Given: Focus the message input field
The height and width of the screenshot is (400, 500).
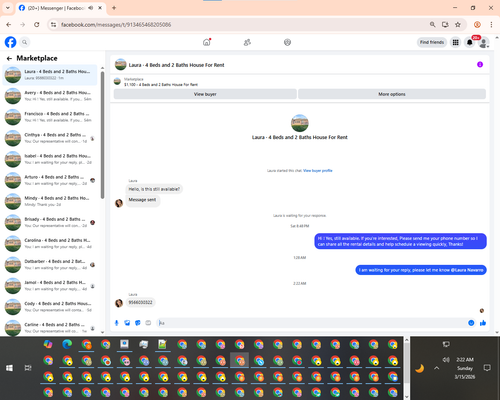Looking at the screenshot, I should point(312,323).
